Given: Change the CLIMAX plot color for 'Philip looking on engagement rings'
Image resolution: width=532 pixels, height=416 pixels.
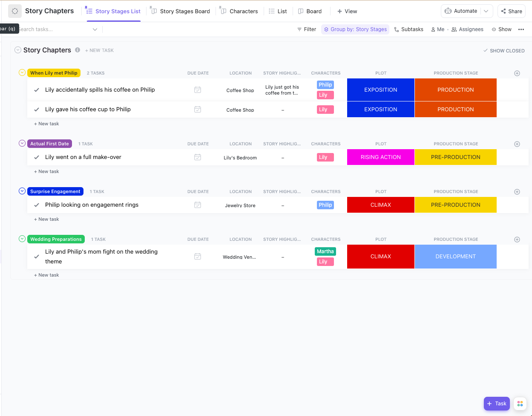Looking at the screenshot, I should click(x=380, y=205).
